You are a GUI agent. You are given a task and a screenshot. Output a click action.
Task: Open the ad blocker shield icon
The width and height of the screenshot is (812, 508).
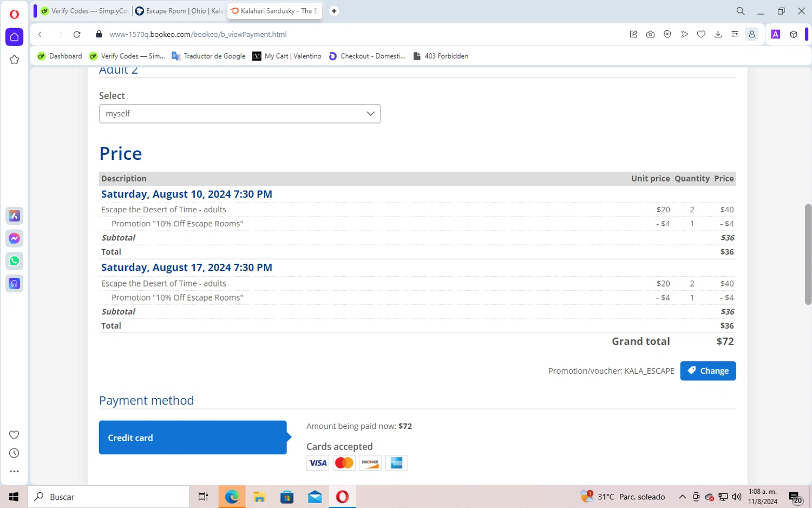click(x=667, y=34)
